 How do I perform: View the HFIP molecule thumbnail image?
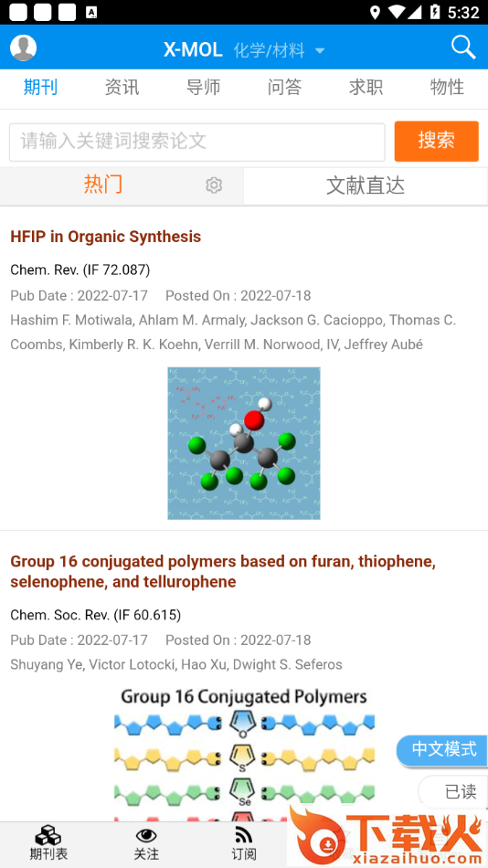coord(244,443)
